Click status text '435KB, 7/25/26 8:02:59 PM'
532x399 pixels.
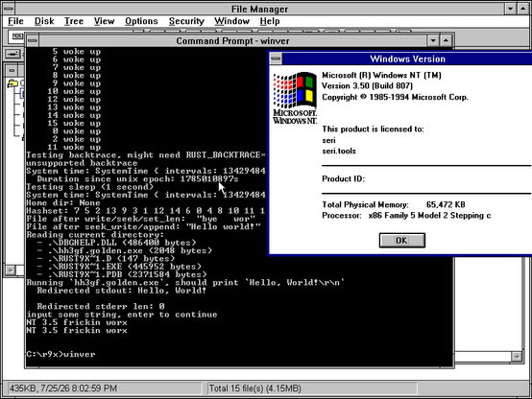(63, 388)
